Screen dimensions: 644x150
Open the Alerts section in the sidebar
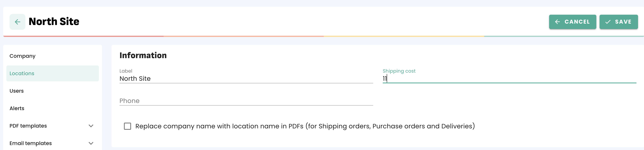(x=17, y=108)
